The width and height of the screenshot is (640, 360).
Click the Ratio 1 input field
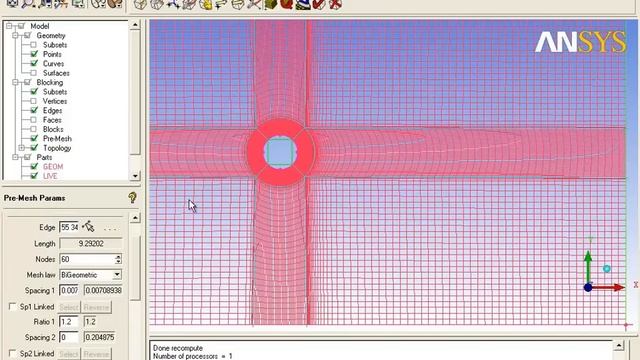(69, 322)
